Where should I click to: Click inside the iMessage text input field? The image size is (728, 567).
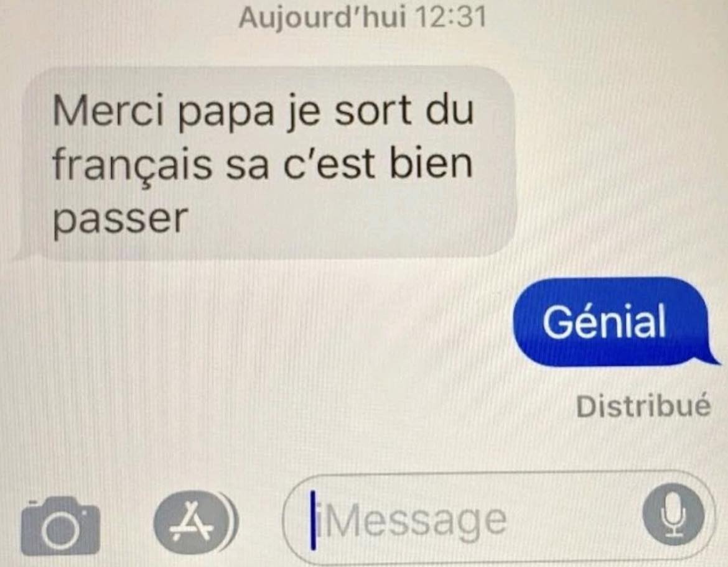pos(499,519)
